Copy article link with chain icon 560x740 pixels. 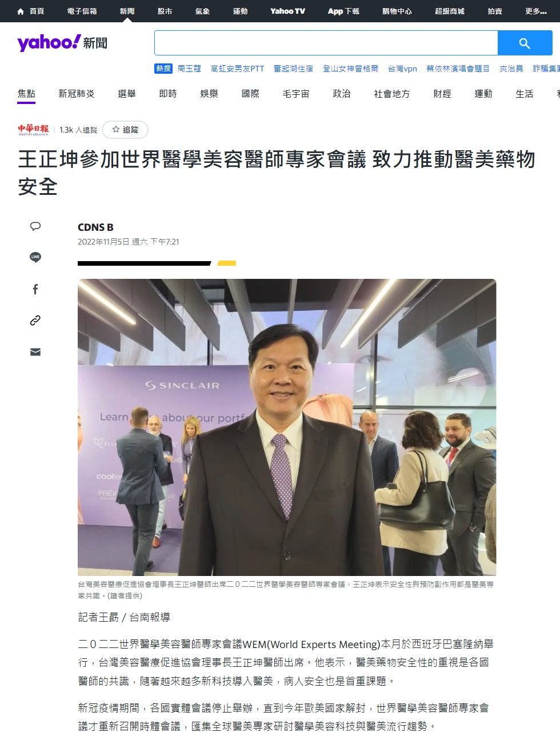click(x=35, y=321)
